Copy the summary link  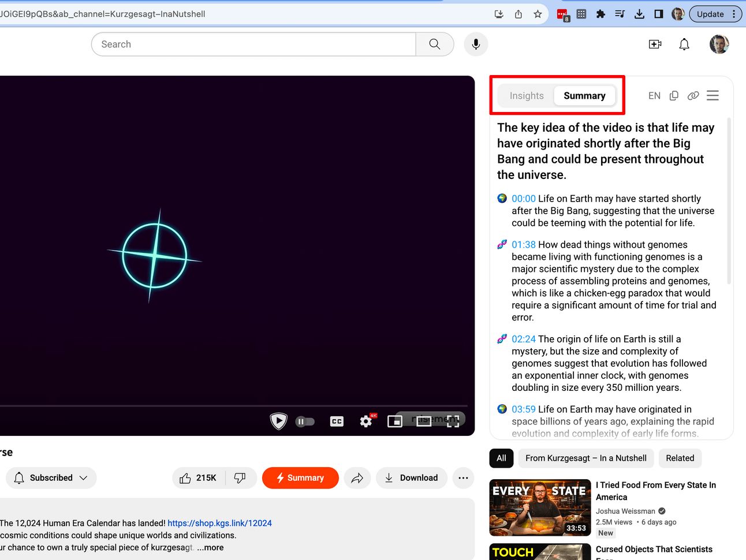(x=693, y=96)
